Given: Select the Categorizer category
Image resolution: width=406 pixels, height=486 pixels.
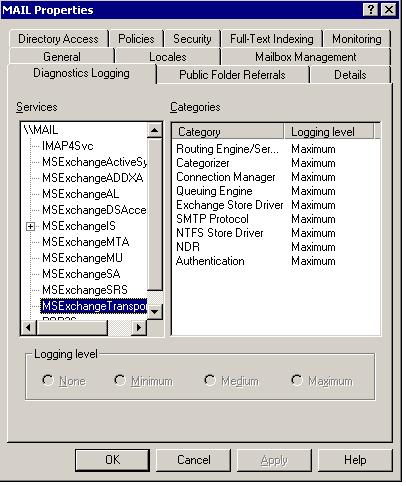Looking at the screenshot, I should pos(256,163).
